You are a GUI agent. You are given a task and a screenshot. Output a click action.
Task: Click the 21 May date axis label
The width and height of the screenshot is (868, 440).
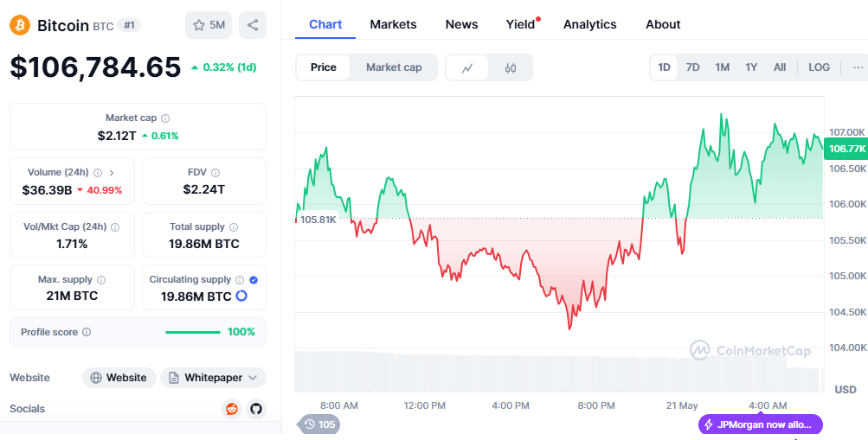681,405
